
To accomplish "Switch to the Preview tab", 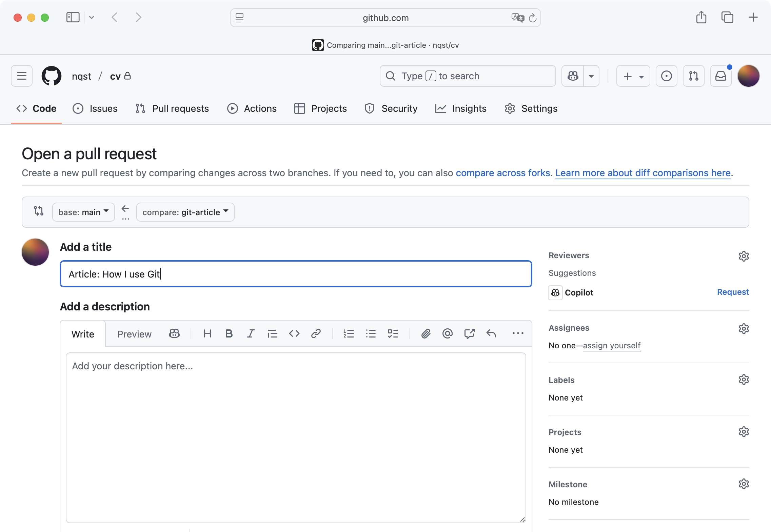I will point(134,333).
